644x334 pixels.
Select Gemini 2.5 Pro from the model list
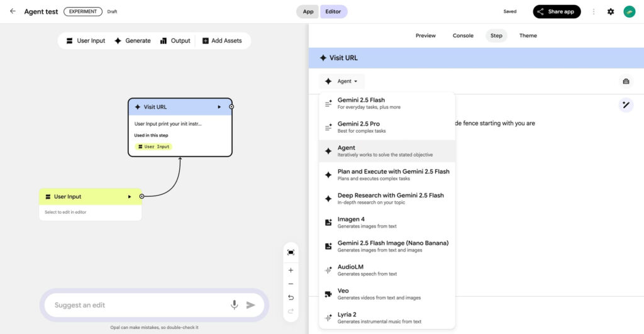click(387, 127)
